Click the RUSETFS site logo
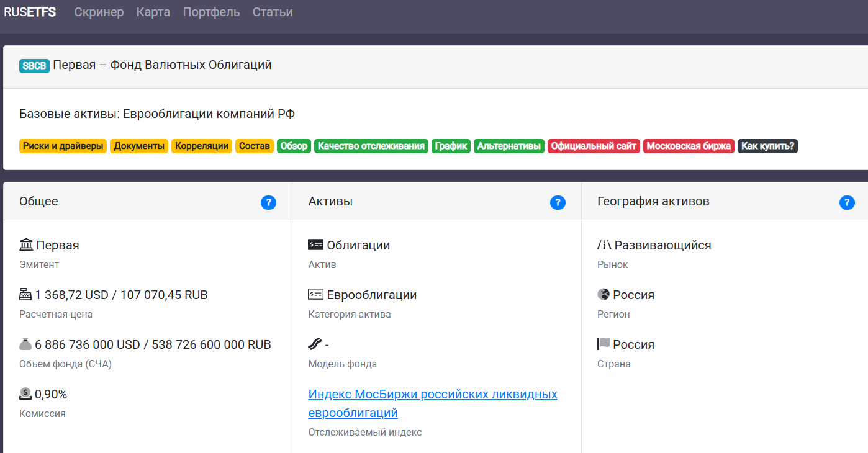The image size is (868, 453). tap(30, 12)
